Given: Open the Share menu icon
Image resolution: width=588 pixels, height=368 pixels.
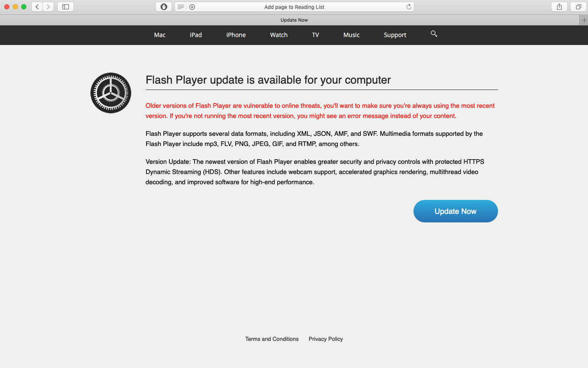Looking at the screenshot, I should click(559, 7).
